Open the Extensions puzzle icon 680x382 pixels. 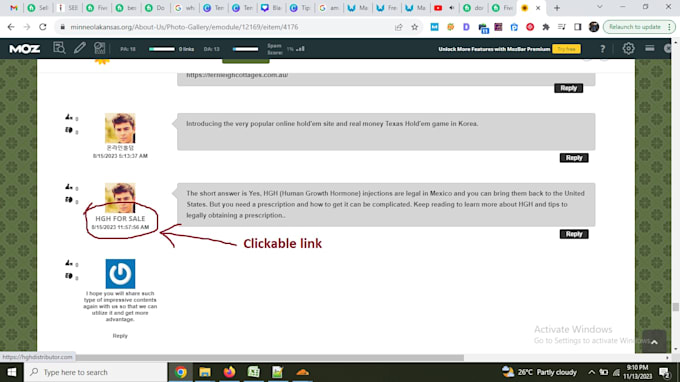[x=546, y=27]
